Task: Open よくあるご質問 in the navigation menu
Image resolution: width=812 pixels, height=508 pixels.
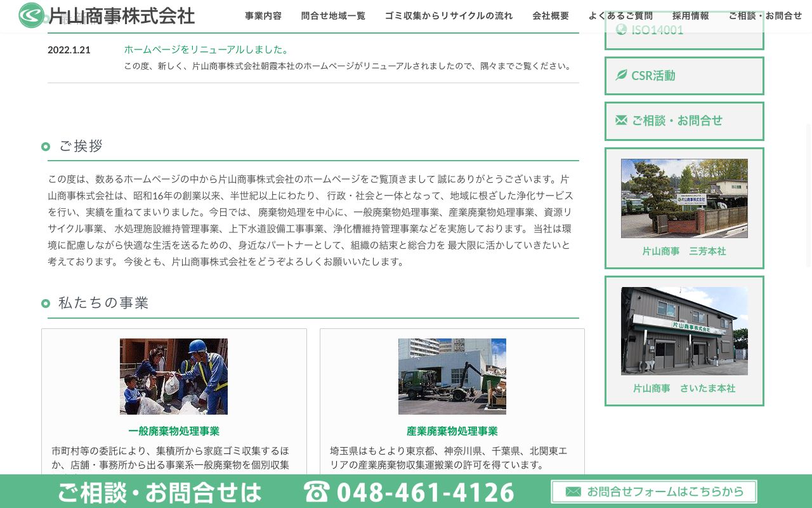Action: [x=620, y=16]
